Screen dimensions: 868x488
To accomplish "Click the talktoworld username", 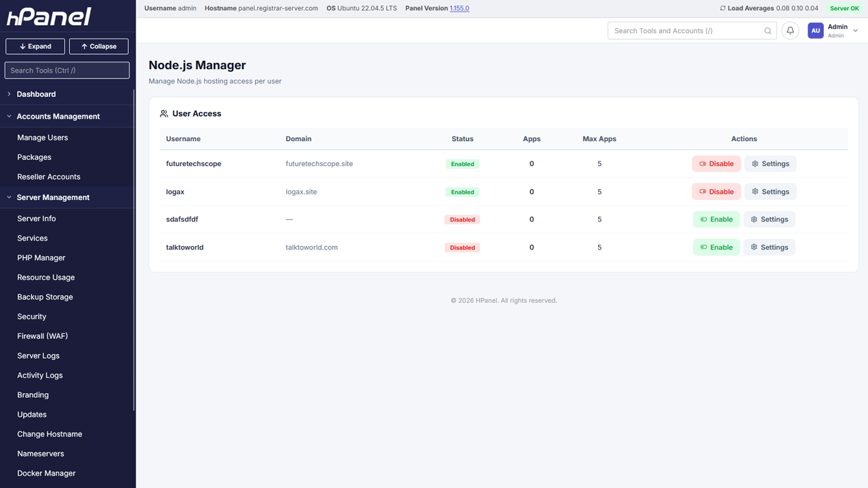I will 184,247.
